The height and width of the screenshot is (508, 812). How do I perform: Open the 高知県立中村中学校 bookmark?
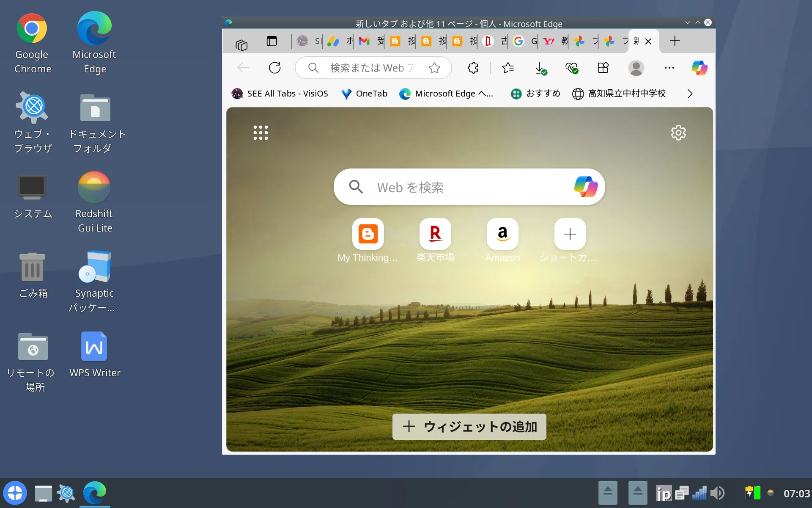619,94
